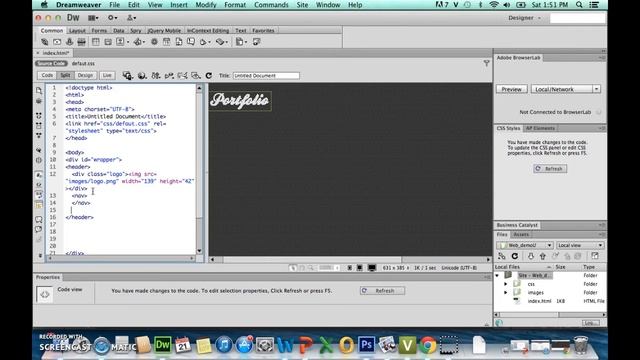Open the Local/Network dropdown in BrowserLab
The image size is (640, 360).
(565, 89)
